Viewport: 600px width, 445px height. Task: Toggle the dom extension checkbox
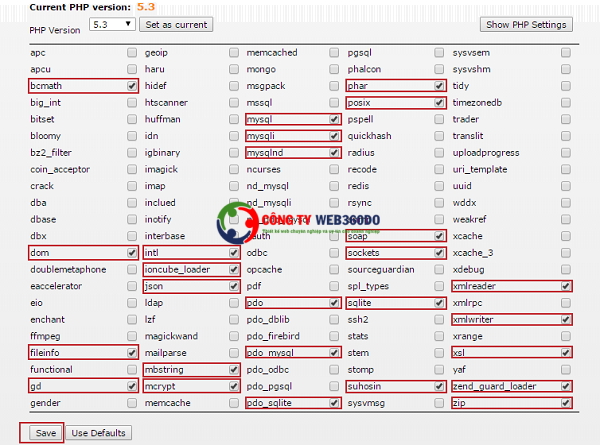coord(132,253)
